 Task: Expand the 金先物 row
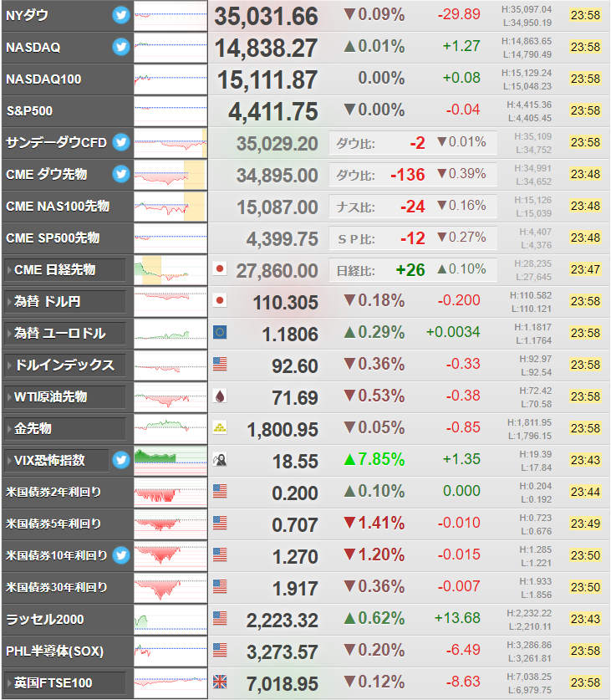[x=64, y=428]
